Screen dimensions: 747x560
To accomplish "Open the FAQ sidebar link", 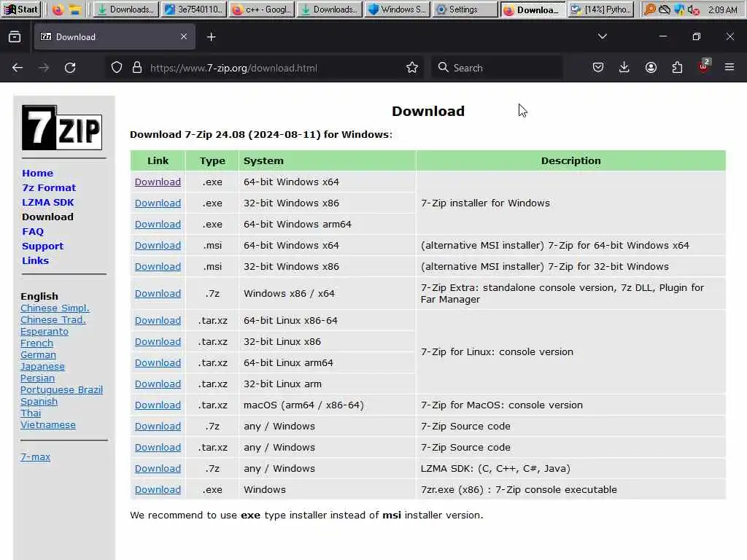I will tap(32, 231).
